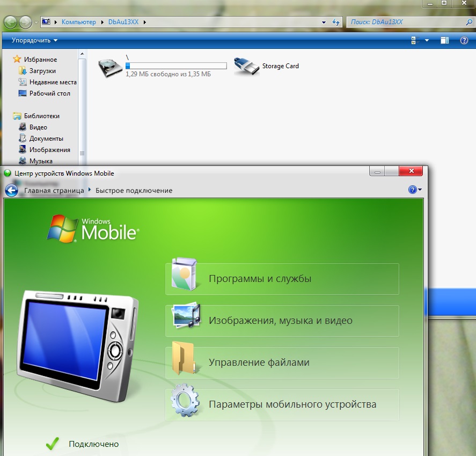
Task: Open the Документы library
Action: tap(46, 139)
